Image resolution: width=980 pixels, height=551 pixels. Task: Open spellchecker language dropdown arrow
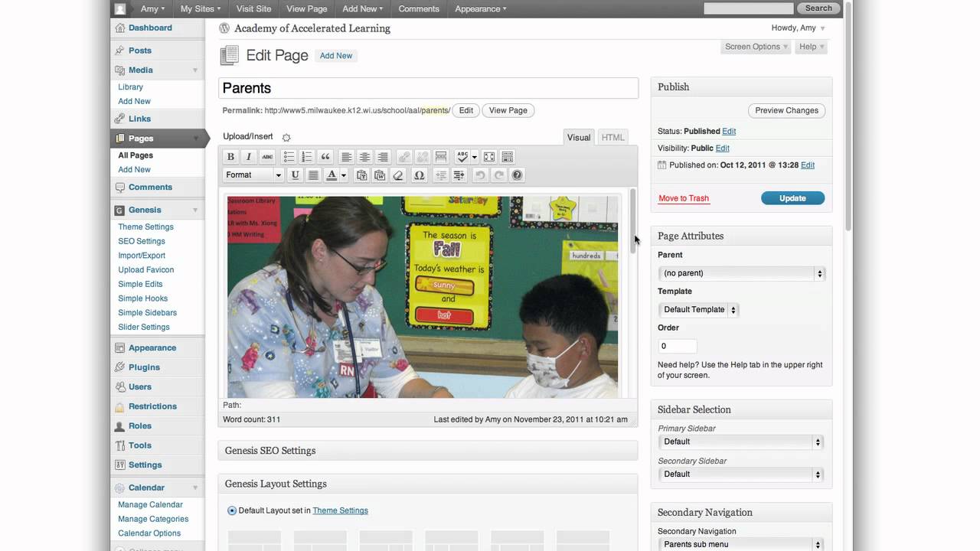(x=474, y=157)
